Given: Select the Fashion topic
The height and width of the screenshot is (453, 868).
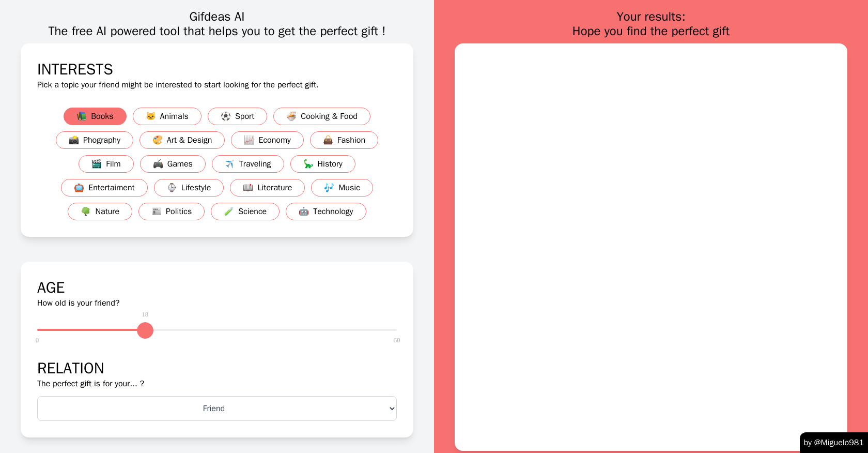Looking at the screenshot, I should click(x=344, y=140).
